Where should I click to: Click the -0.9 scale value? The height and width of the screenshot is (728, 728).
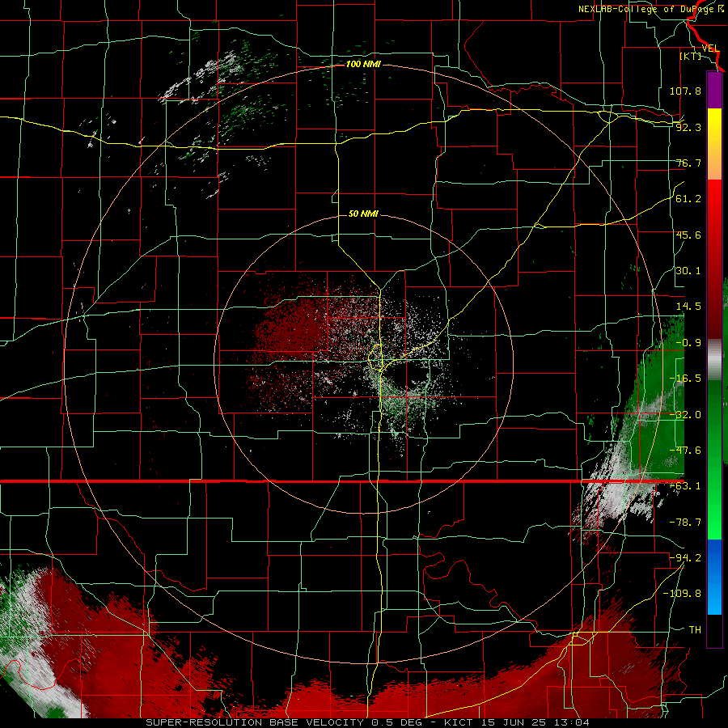click(x=688, y=343)
